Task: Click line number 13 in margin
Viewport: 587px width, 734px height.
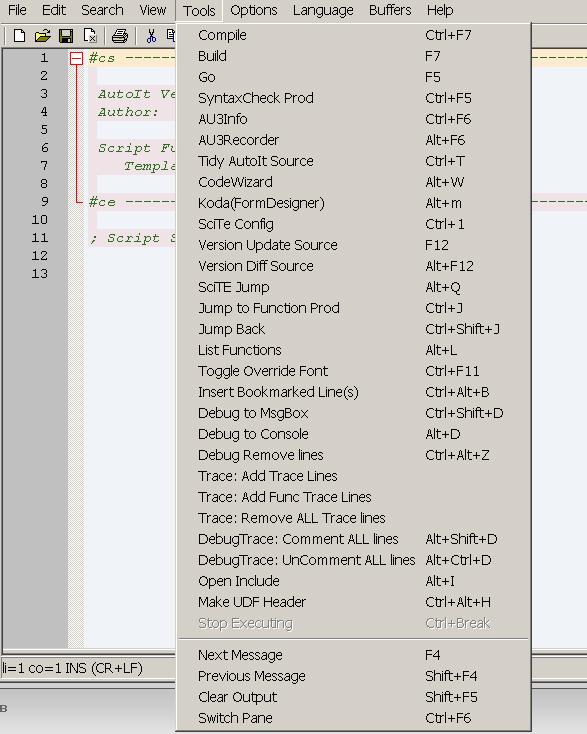Action: [x=40, y=273]
